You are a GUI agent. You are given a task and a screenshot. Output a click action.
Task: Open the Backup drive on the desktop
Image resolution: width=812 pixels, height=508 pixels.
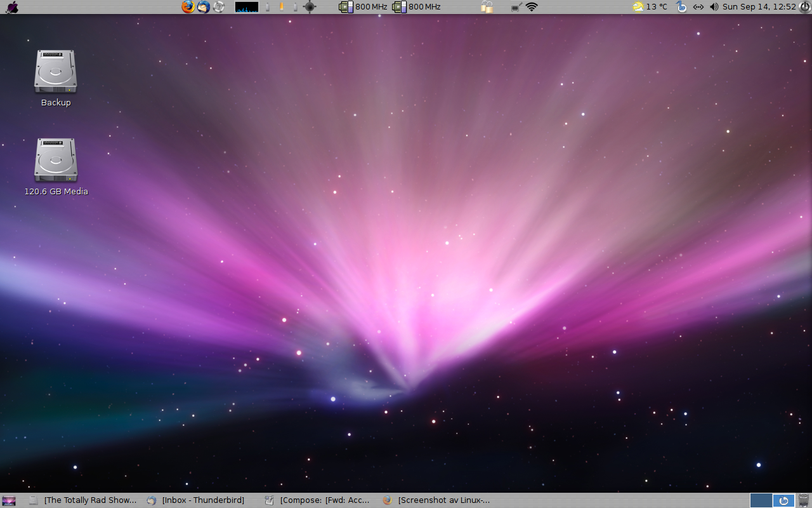point(56,72)
